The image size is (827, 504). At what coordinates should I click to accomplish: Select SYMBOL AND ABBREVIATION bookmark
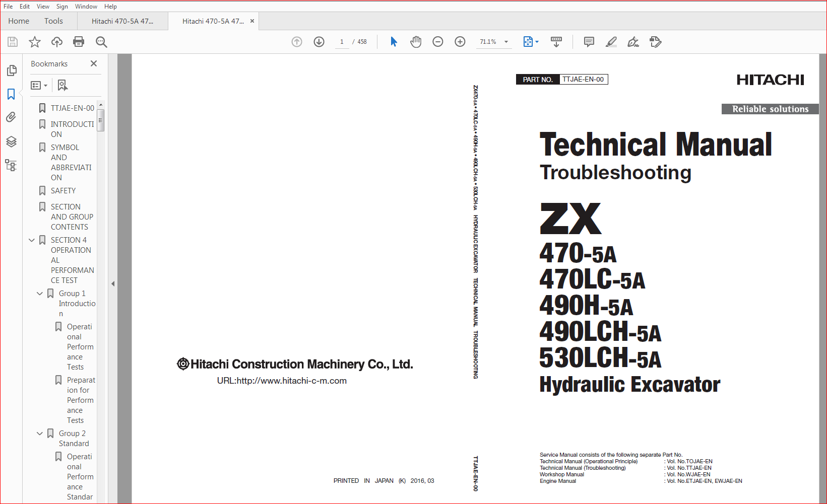[x=71, y=163]
